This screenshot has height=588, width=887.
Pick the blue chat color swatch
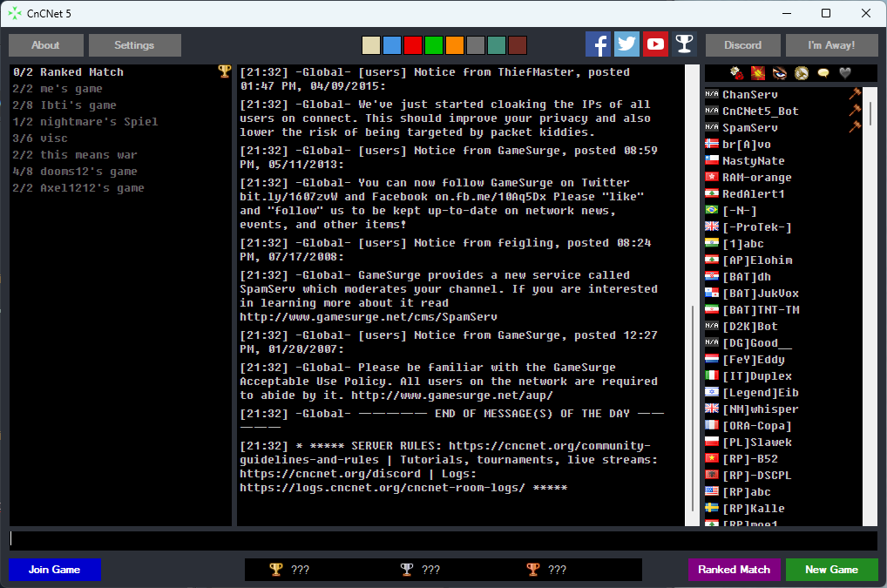point(392,45)
